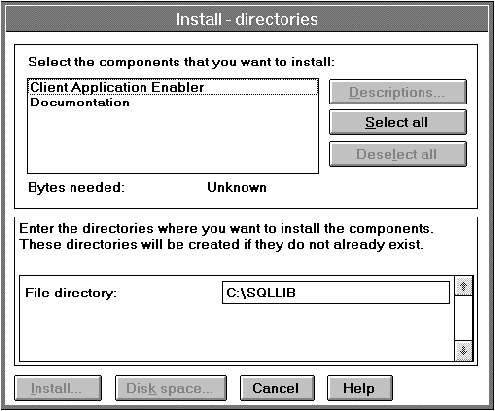
Task: Open the Descriptions... dialog
Action: (x=398, y=92)
